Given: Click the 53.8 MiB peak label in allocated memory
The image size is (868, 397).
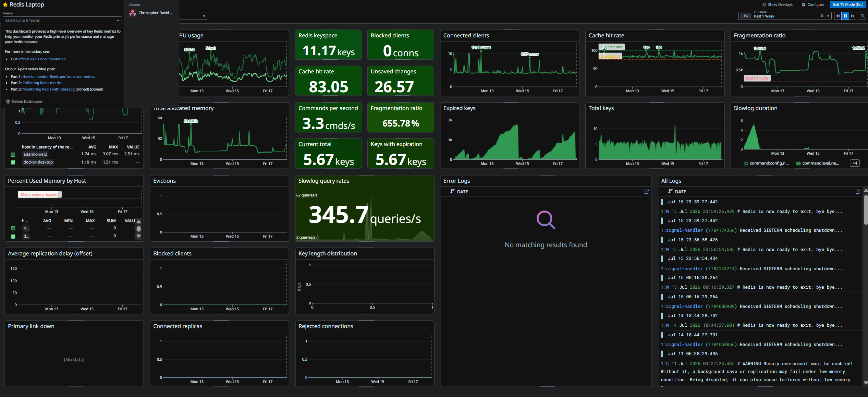Looking at the screenshot, I should click(191, 121).
